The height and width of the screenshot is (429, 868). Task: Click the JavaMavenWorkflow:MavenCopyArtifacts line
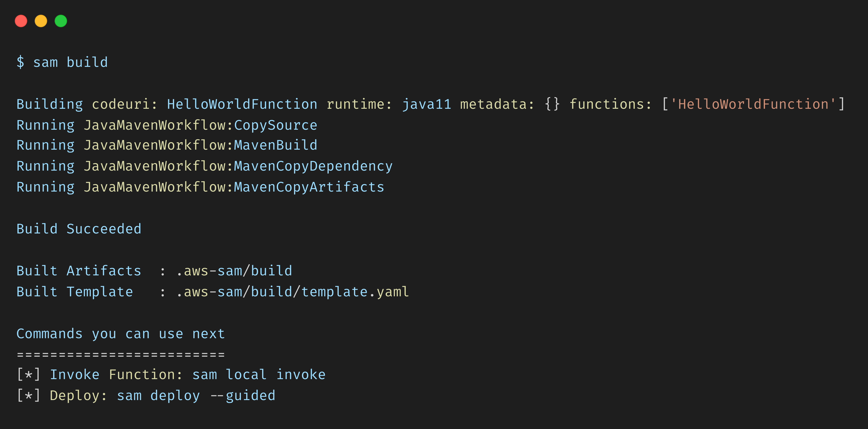[234, 187]
